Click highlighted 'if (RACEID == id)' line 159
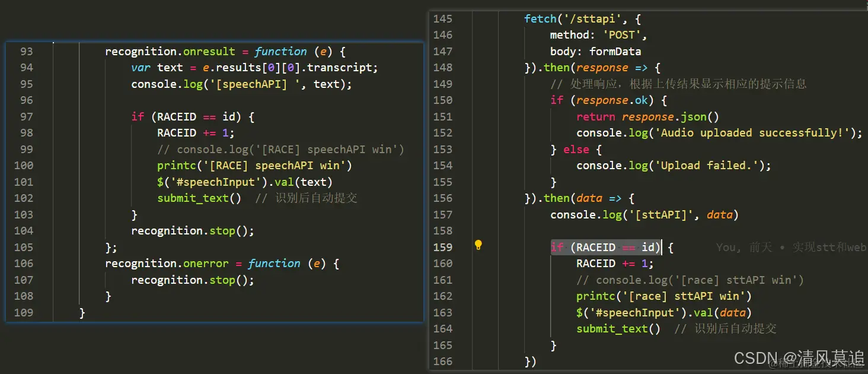868x374 pixels. [x=606, y=248]
